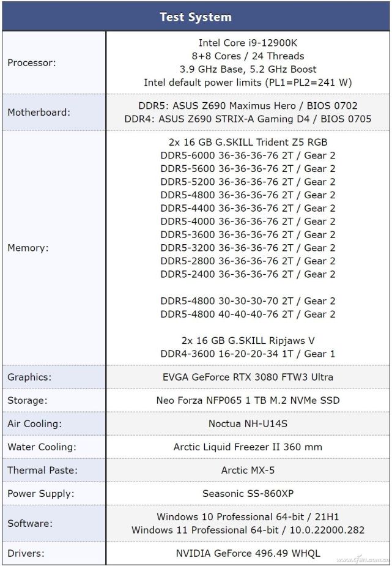Viewport: 392px width, 566px height.
Task: Click the EVGA GeForce RTX 3080 FTW3 Ultra cell
Action: pos(248,377)
